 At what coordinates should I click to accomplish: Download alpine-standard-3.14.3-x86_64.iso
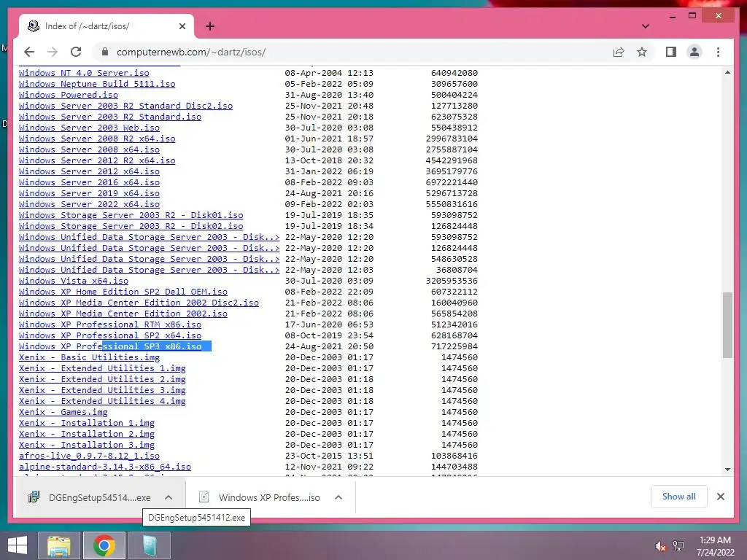pyautogui.click(x=105, y=467)
